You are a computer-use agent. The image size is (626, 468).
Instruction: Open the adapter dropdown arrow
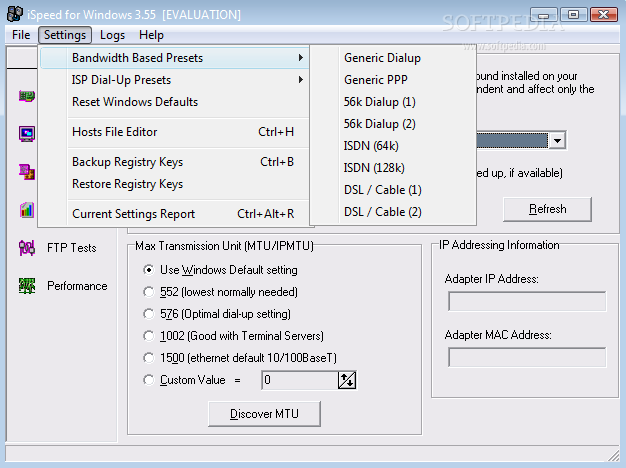pyautogui.click(x=557, y=141)
